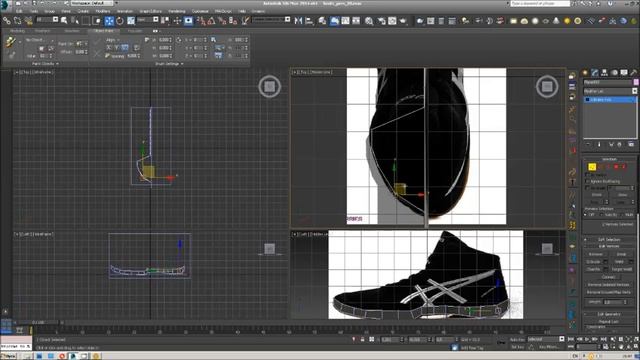Viewport: 640px width, 360px height.
Task: Click the Connect button
Action: (608, 277)
